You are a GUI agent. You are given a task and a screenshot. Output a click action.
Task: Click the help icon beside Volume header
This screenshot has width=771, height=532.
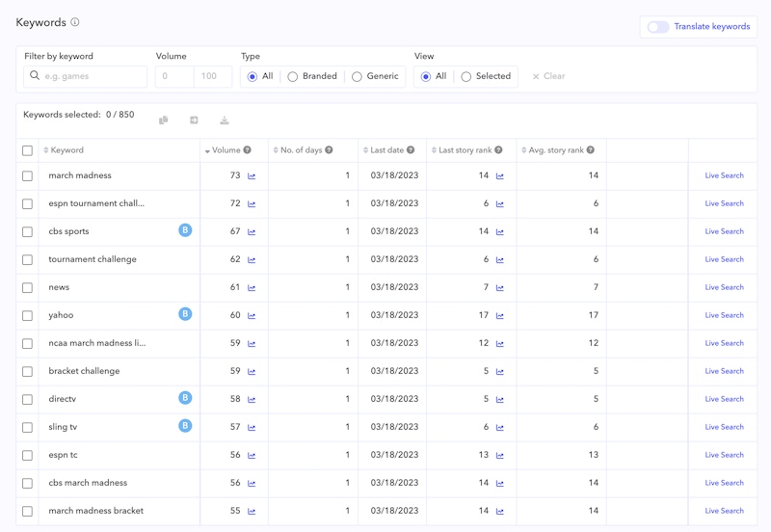point(248,150)
